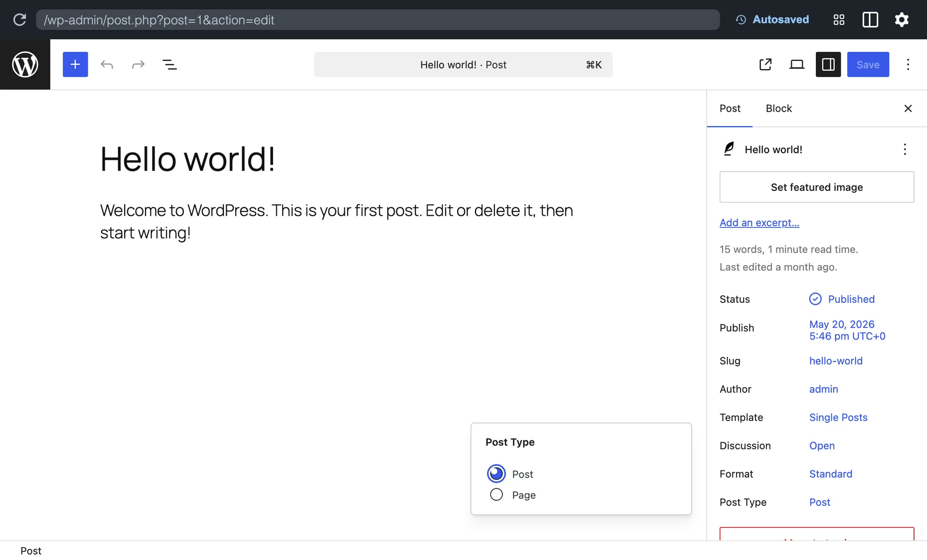The height and width of the screenshot is (560, 927).
Task: Redo the last change
Action: (138, 64)
